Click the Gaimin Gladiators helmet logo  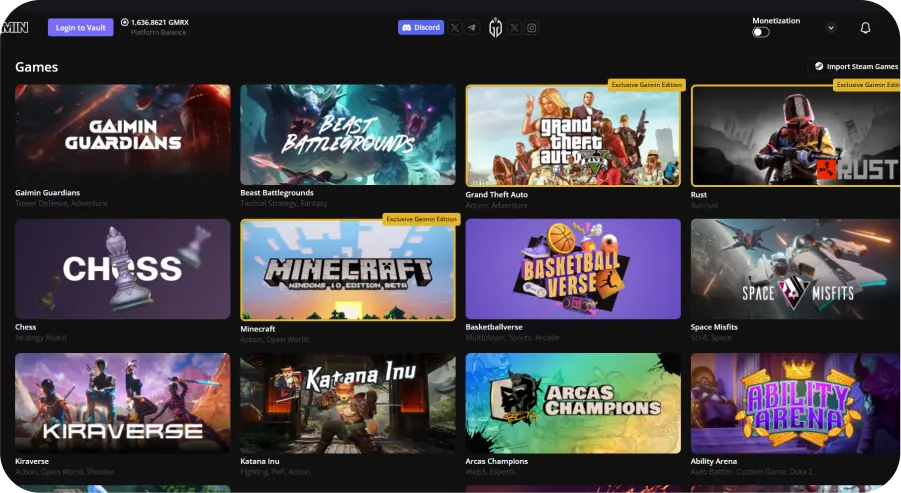pos(494,28)
